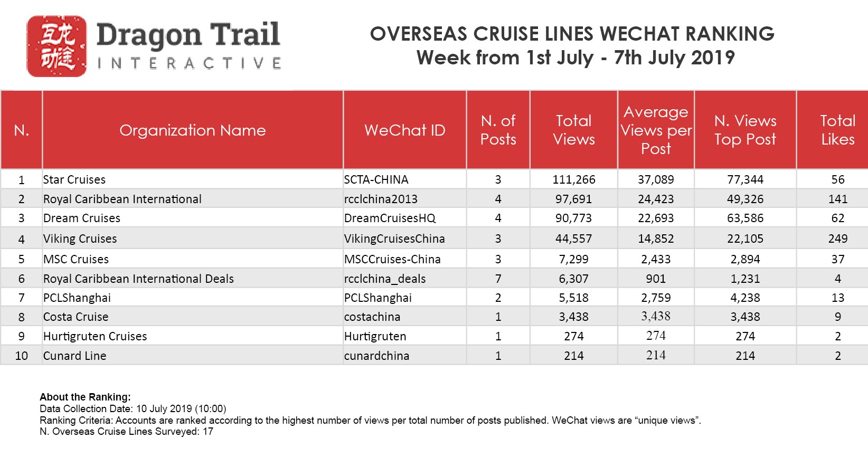Click the N. Views Top Post header

[746, 130]
